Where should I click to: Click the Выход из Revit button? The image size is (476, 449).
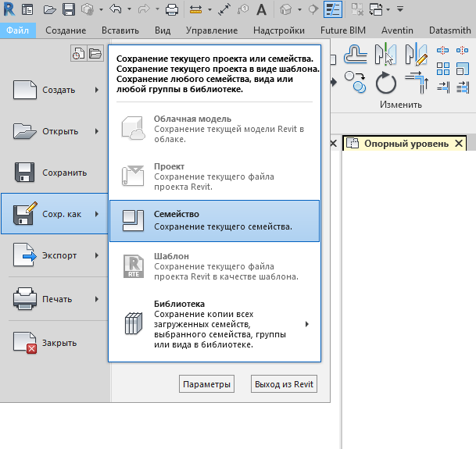coord(284,384)
